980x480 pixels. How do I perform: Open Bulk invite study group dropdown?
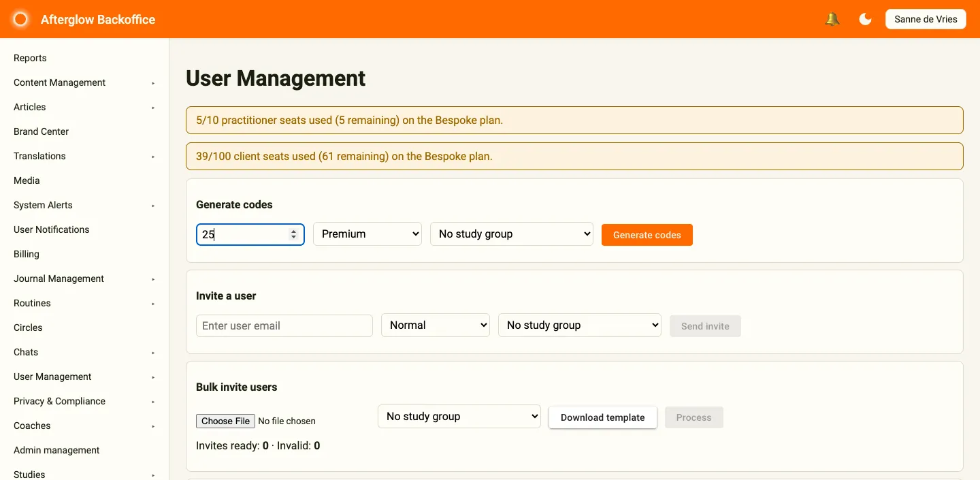[x=459, y=417]
